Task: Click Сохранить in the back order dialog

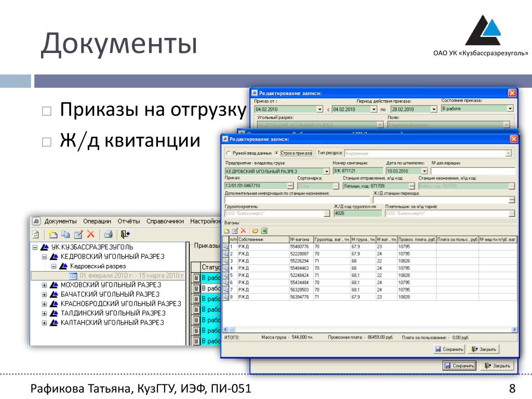Action: pyautogui.click(x=459, y=366)
